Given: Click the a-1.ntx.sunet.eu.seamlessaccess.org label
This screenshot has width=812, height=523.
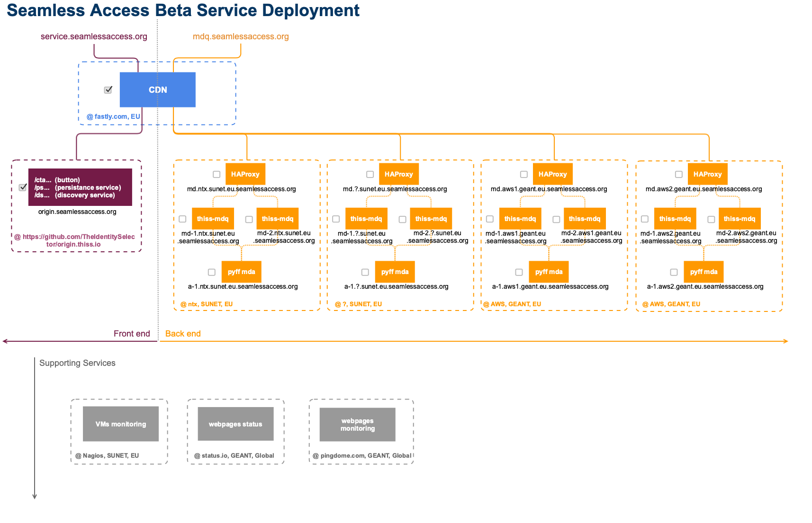Looking at the screenshot, I should pyautogui.click(x=243, y=286).
